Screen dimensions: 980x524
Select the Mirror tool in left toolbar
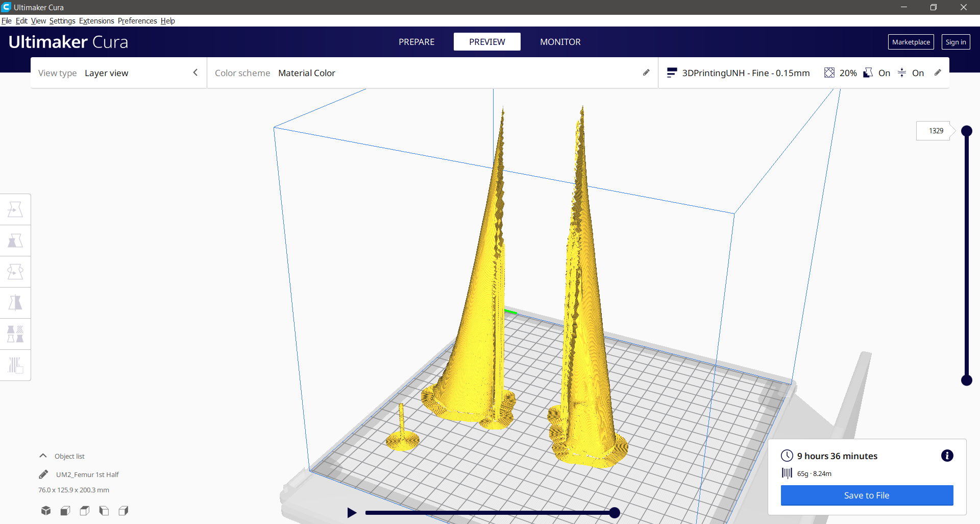15,303
